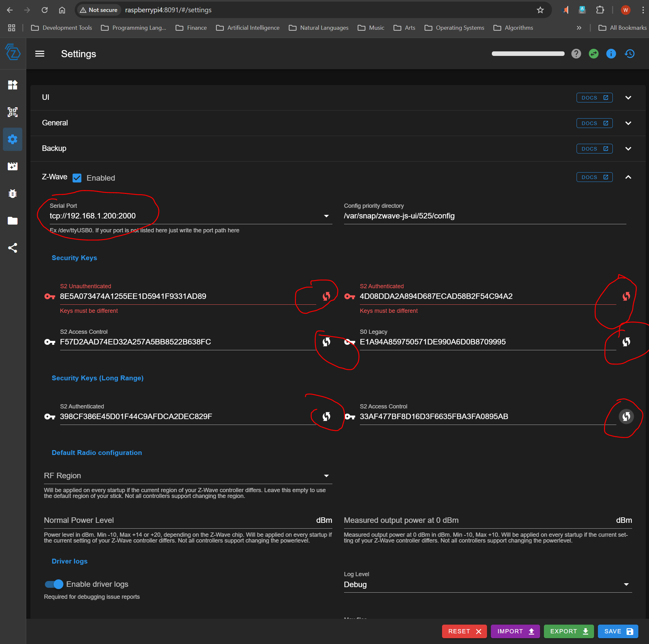
Task: Open the Debug bug icon in sidebar
Action: 12,194
